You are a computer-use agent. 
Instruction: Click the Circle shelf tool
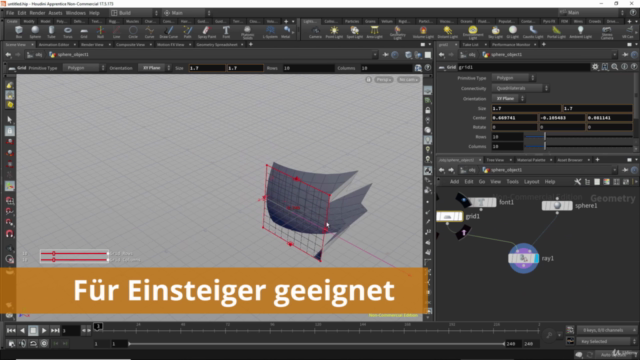[x=133, y=31]
